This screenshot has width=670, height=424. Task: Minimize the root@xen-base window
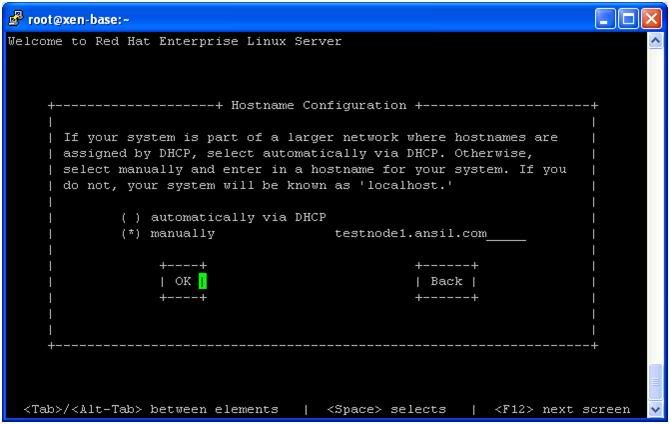click(604, 19)
